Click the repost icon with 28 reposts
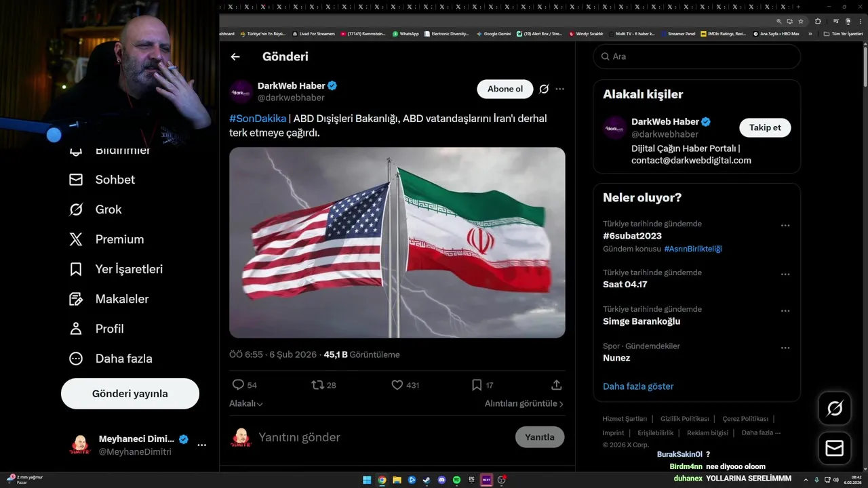Image resolution: width=868 pixels, height=488 pixels. pos(317,385)
